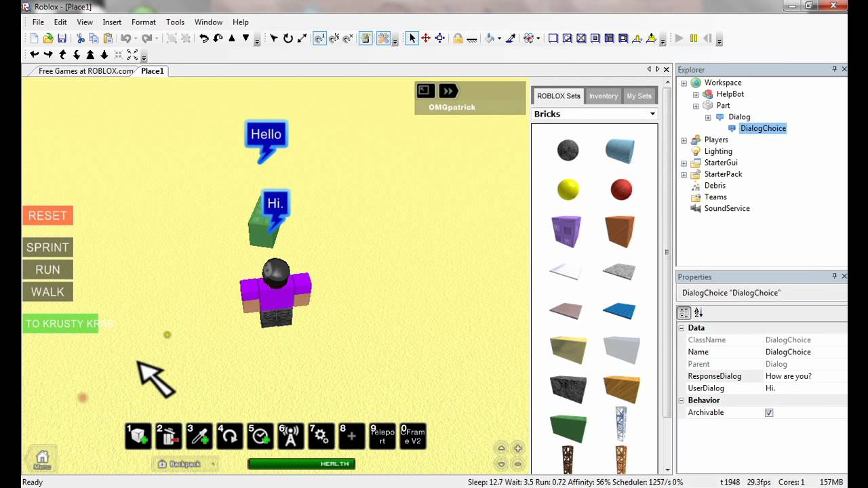Image resolution: width=868 pixels, height=488 pixels.
Task: Click the RESET button
Action: [x=47, y=216]
